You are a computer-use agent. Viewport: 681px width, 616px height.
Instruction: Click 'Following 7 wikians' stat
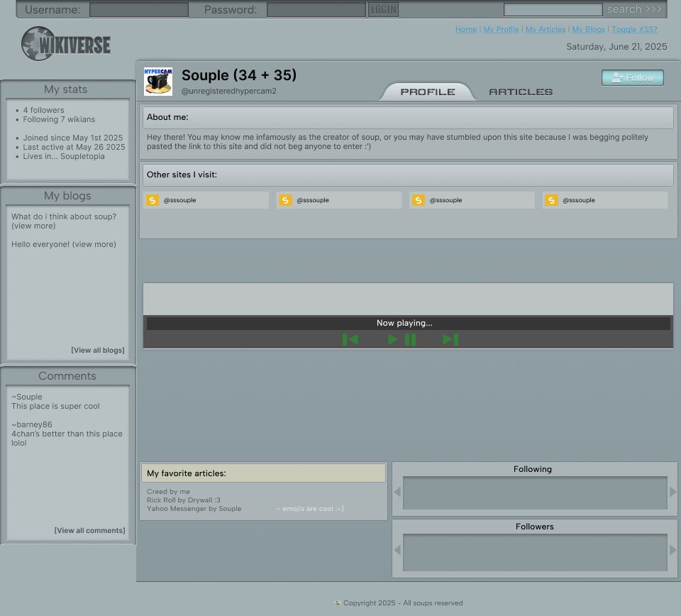59,119
